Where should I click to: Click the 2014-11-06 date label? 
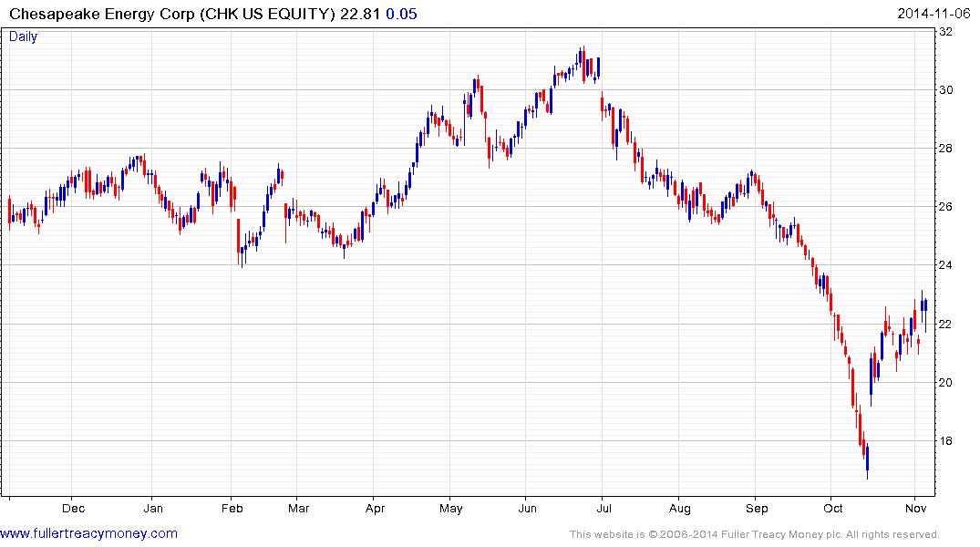934,14
